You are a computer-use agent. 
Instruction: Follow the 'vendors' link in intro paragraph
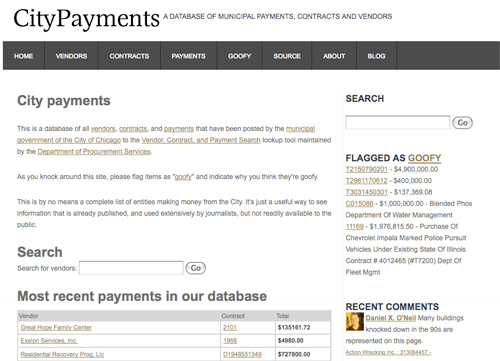point(103,129)
